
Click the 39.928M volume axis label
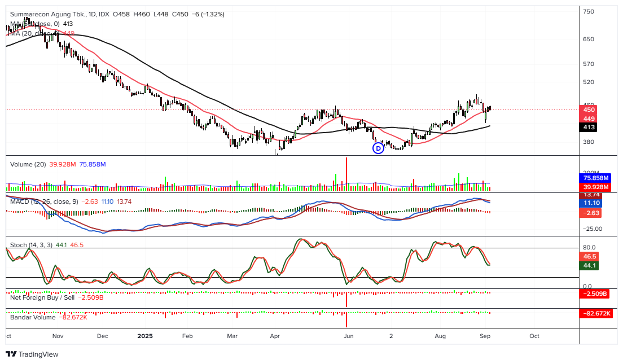(595, 187)
